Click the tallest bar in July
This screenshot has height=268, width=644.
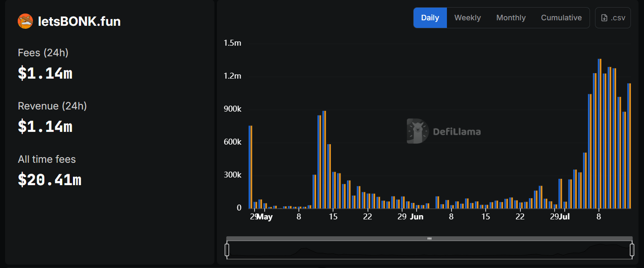click(x=600, y=134)
